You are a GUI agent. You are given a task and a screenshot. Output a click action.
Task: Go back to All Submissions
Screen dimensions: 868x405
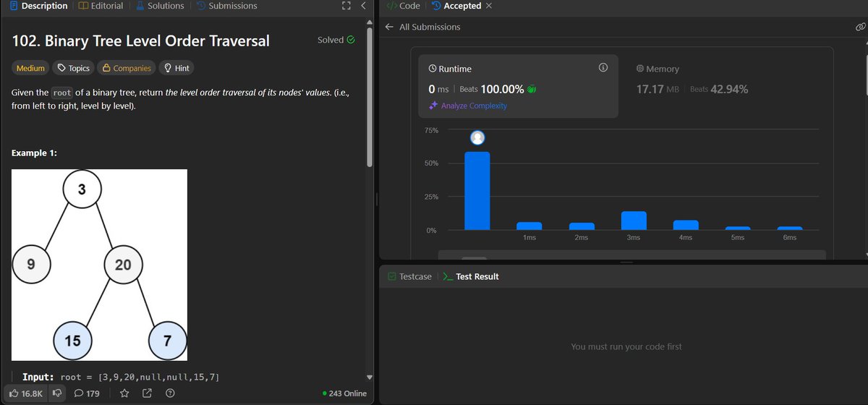(422, 27)
